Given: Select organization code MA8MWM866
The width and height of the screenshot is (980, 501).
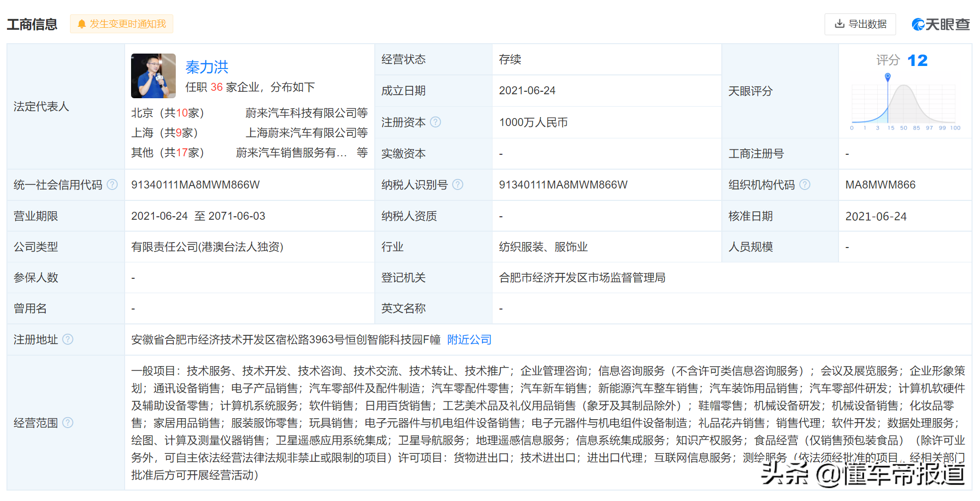Looking at the screenshot, I should (880, 185).
